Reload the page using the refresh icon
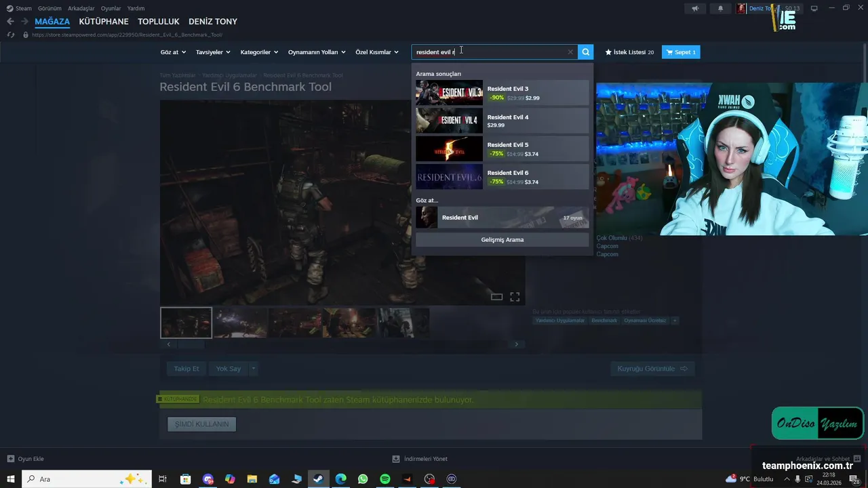The image size is (868, 488). (10, 35)
